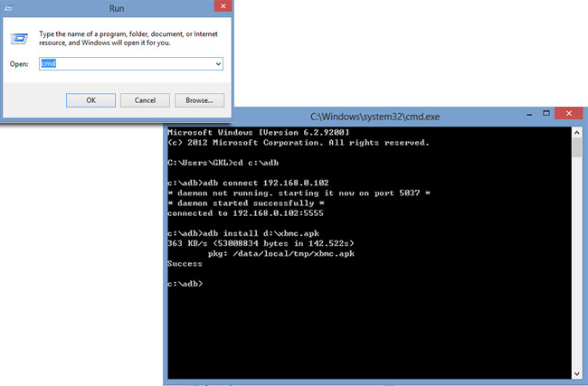Image resolution: width=588 pixels, height=386 pixels.
Task: Click the 'daemon not running' output line
Action: tap(299, 193)
